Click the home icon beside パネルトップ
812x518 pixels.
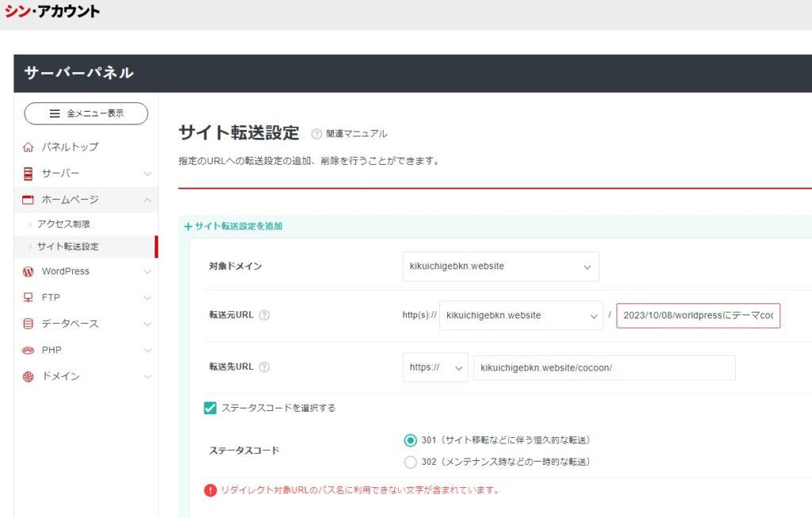tap(29, 147)
